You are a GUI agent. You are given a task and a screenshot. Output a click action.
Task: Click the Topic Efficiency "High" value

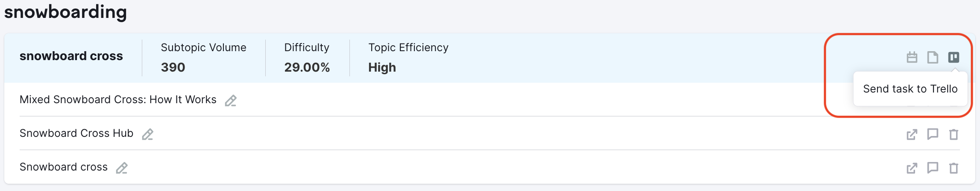tap(382, 67)
